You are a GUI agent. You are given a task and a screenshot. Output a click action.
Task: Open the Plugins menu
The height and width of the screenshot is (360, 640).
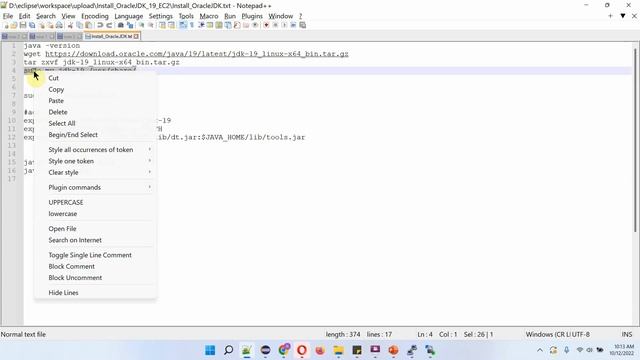point(252,16)
